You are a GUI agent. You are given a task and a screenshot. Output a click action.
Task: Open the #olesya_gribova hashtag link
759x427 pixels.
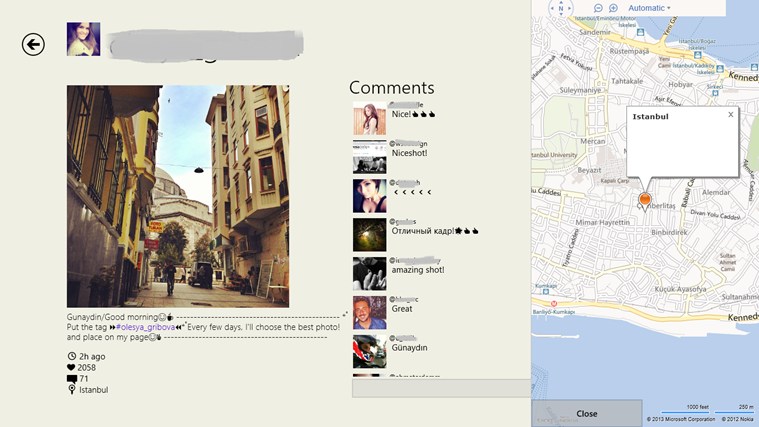point(145,327)
